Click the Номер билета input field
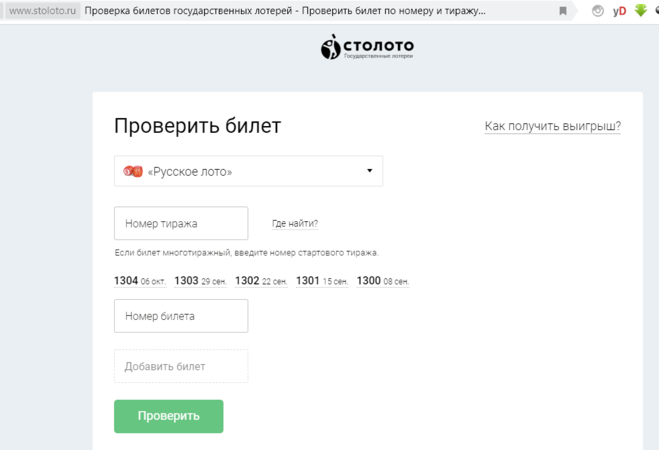Viewport: 659px width, 450px height. (181, 316)
